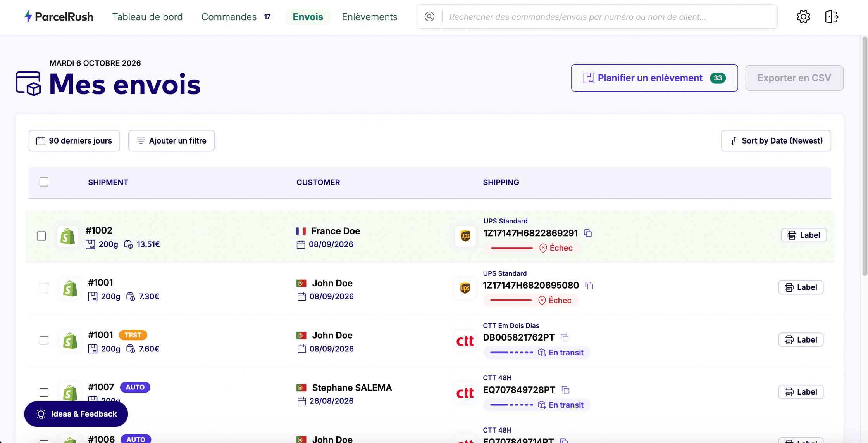Open Sort by Date (Newest) dropdown
This screenshot has height=443, width=868.
[x=776, y=140]
